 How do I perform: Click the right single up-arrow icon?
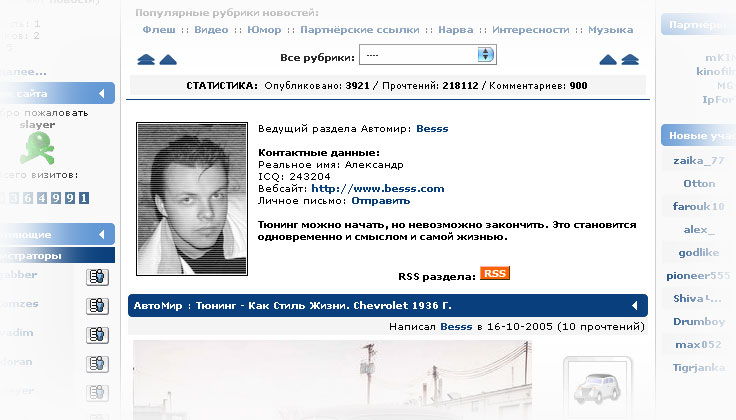(608, 60)
